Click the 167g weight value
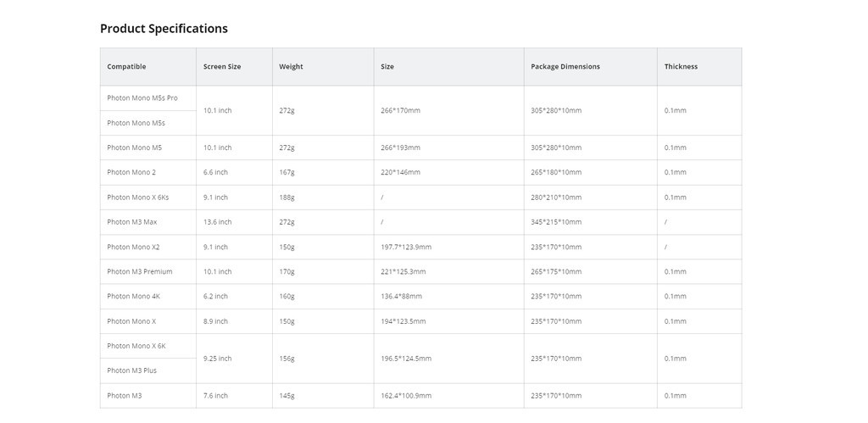The width and height of the screenshot is (868, 423). 287,172
